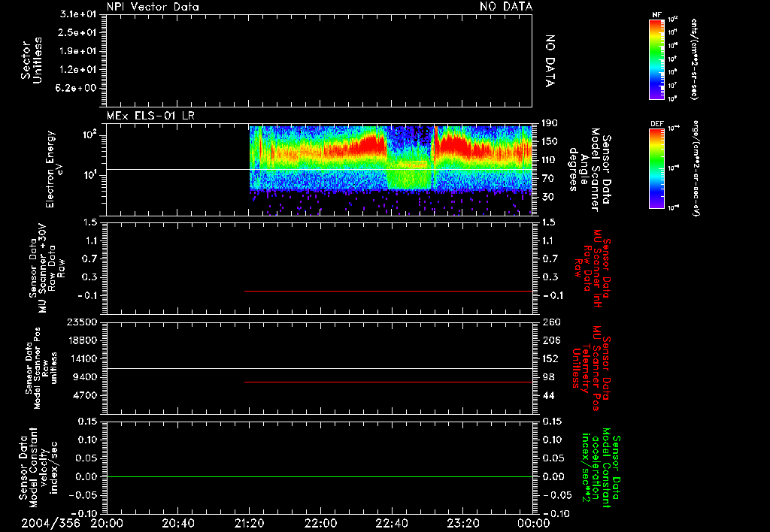Click the ELS electron energy spectrogram
The width and height of the screenshot is (770, 532).
point(390,169)
